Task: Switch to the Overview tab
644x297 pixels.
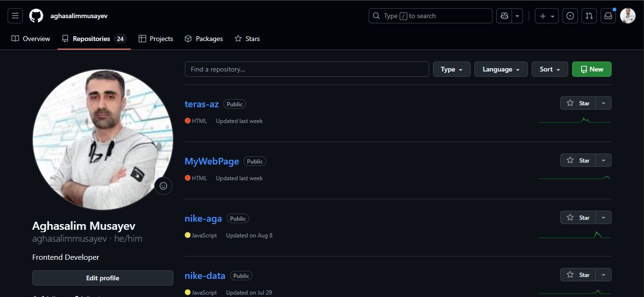Action: (31, 39)
